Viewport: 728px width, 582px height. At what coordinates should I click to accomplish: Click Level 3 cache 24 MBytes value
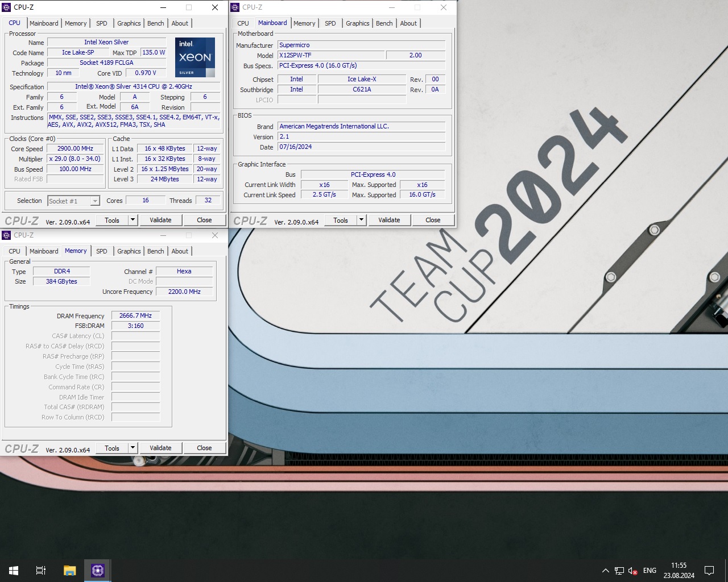[x=165, y=179]
